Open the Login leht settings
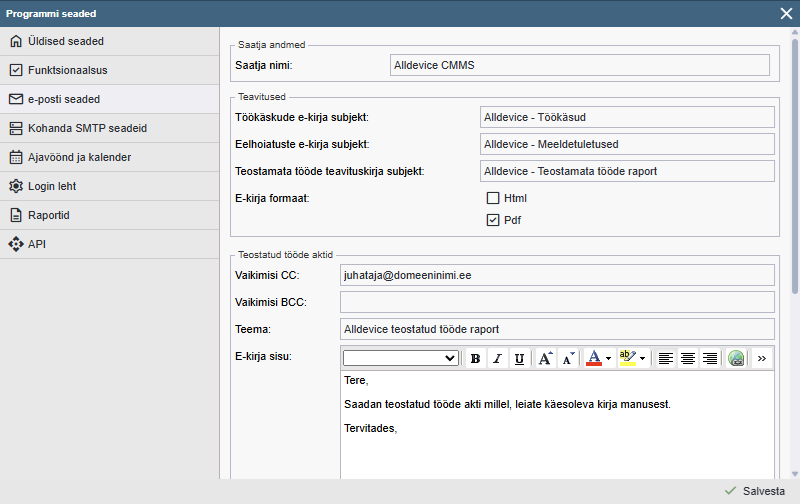The image size is (800, 504). [x=110, y=187]
